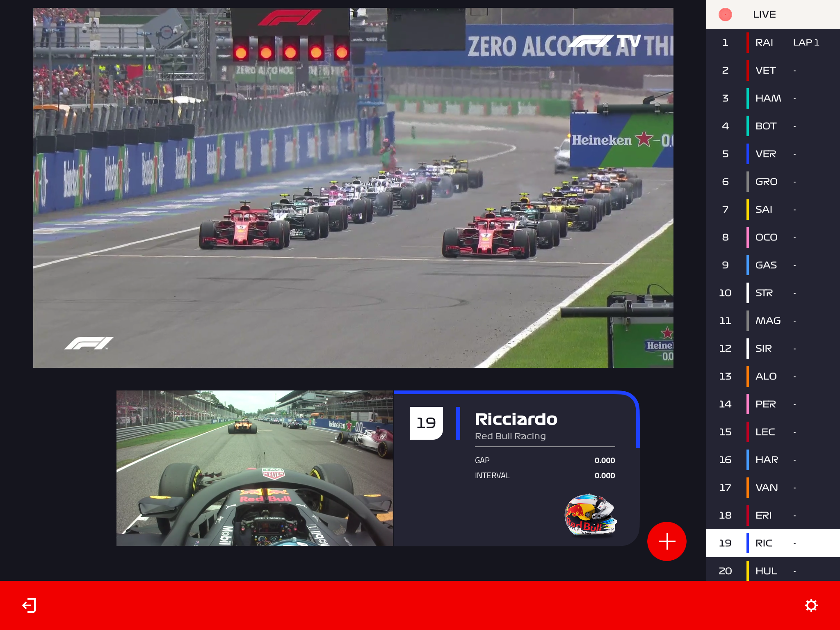Select the highlighted RIC row

764,543
